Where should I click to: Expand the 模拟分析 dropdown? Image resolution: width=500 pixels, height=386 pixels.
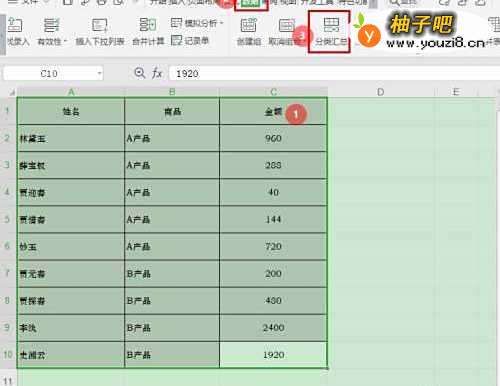[222, 23]
